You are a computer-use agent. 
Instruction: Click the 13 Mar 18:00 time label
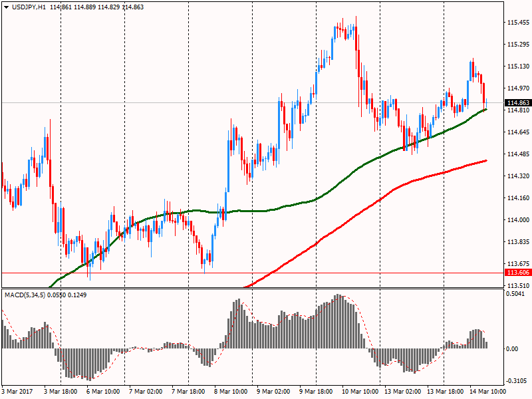[445, 391]
